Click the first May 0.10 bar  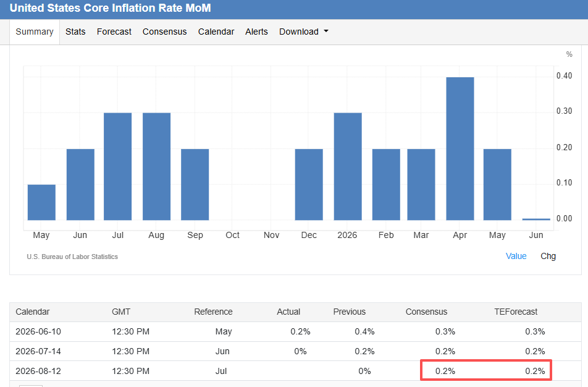pos(41,202)
